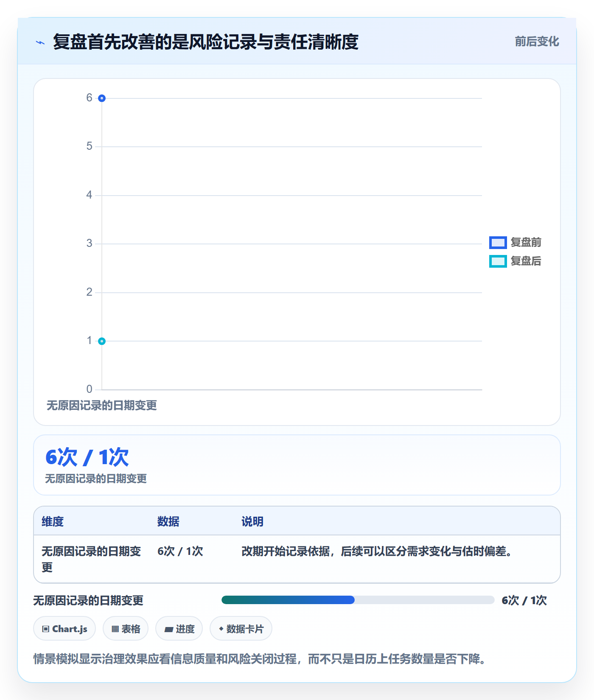This screenshot has width=594, height=700.
Task: Click the blue data point at 6
Action: click(x=102, y=98)
